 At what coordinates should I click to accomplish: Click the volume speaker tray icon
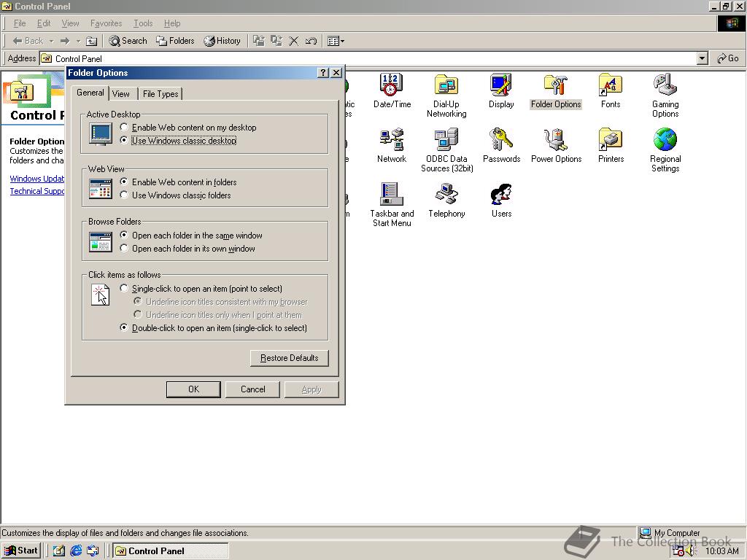tap(690, 551)
